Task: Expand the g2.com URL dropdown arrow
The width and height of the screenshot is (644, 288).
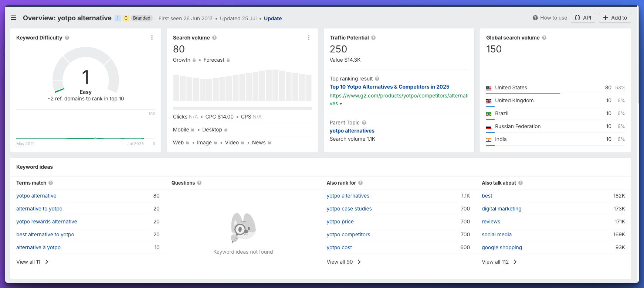Action: (341, 104)
